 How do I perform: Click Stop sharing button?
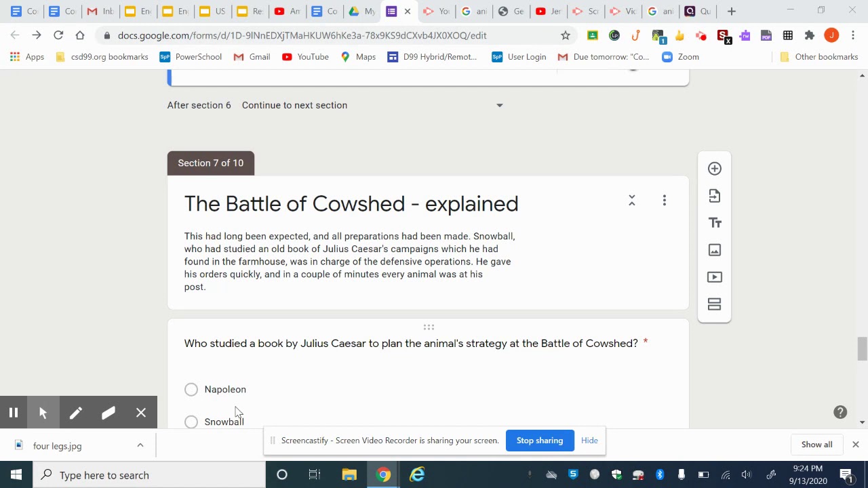(540, 441)
